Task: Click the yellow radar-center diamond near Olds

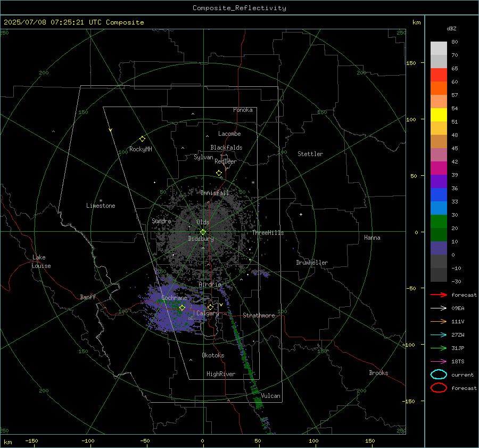Action: [x=203, y=232]
